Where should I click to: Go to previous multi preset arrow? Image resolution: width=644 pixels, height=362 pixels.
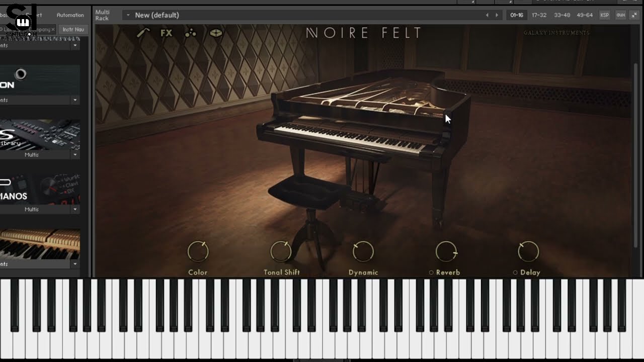pos(487,15)
